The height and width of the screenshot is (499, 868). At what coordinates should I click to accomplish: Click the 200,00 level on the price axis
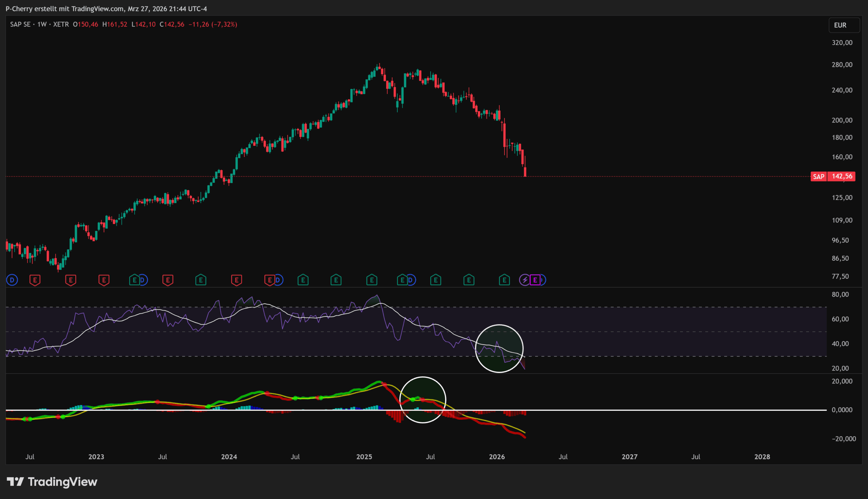[x=842, y=120]
